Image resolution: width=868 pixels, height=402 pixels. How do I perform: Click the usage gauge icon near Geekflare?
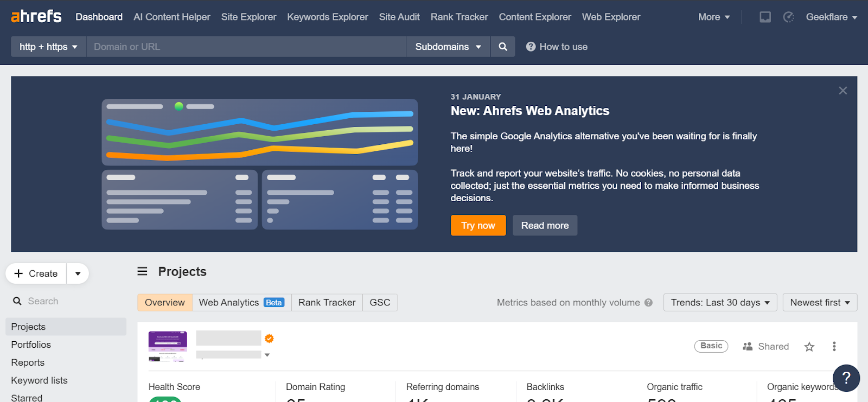pyautogui.click(x=789, y=17)
